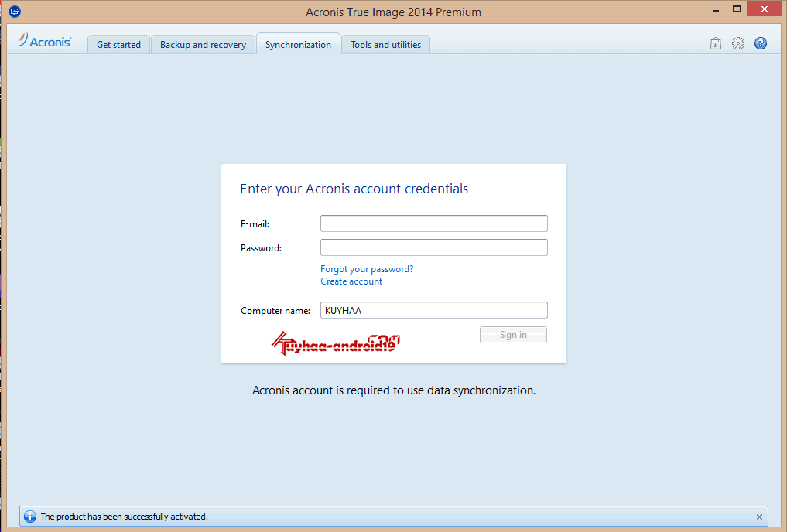
Task: Open the Acronis store shopping bag icon
Action: coord(716,43)
